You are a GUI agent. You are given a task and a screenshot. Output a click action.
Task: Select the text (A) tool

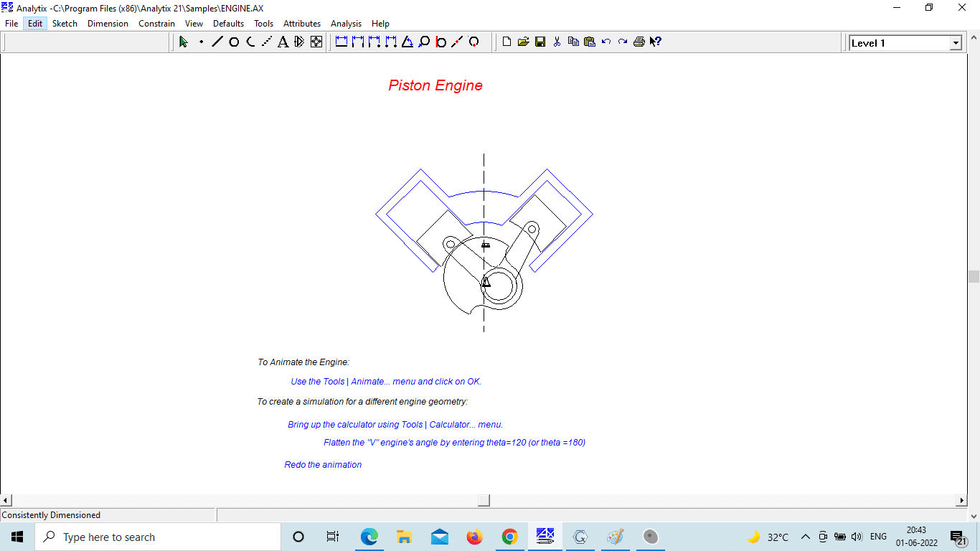(x=283, y=42)
